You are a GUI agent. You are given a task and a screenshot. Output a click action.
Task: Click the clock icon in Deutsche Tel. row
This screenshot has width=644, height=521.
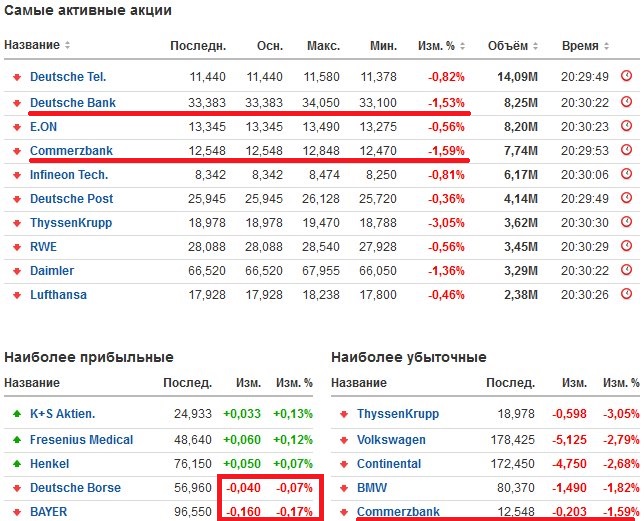pyautogui.click(x=627, y=76)
